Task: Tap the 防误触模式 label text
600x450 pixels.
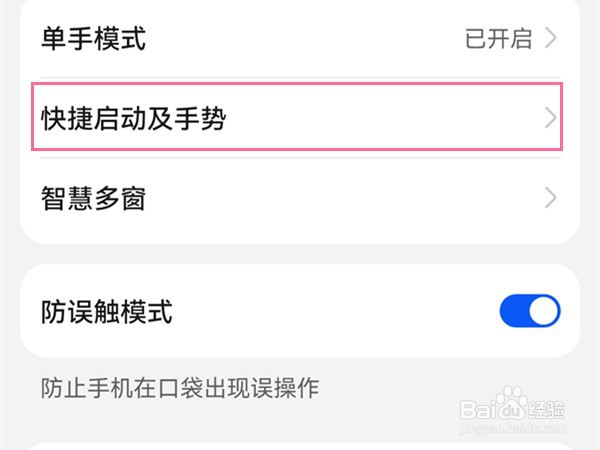Action: (107, 311)
